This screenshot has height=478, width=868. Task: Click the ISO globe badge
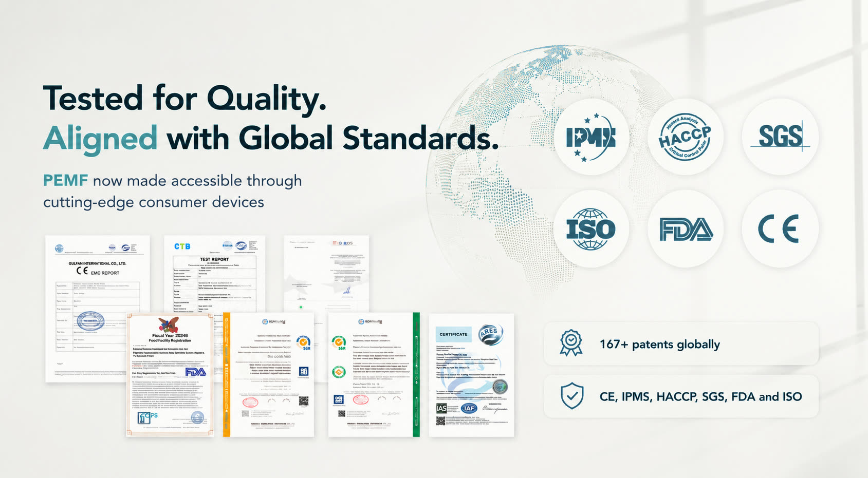coord(591,229)
